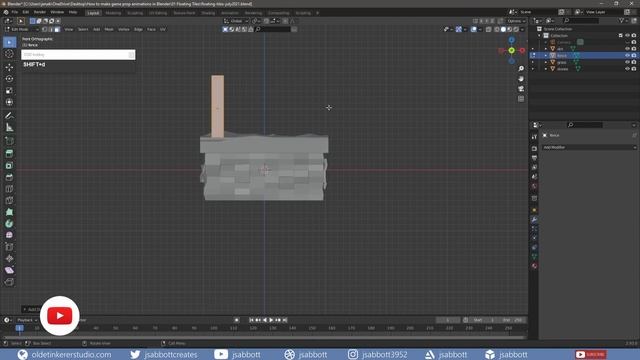The height and width of the screenshot is (360, 640).
Task: Click the YouTube logo circle overlay
Action: tap(60, 316)
